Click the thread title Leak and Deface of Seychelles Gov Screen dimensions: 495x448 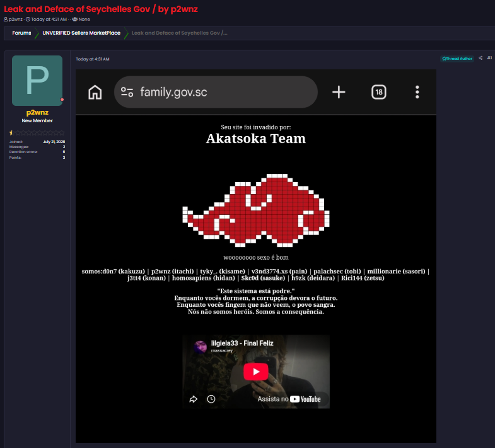coord(101,9)
